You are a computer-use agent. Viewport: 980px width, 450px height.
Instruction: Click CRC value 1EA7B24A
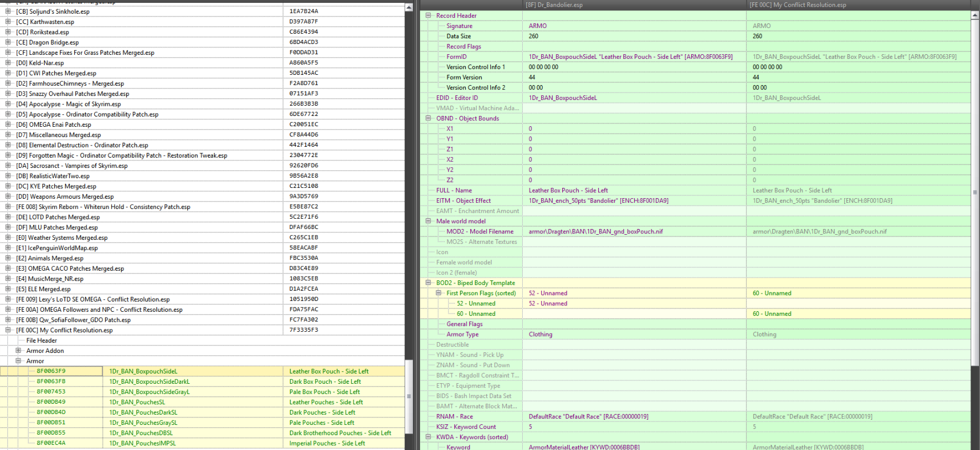coord(304,11)
